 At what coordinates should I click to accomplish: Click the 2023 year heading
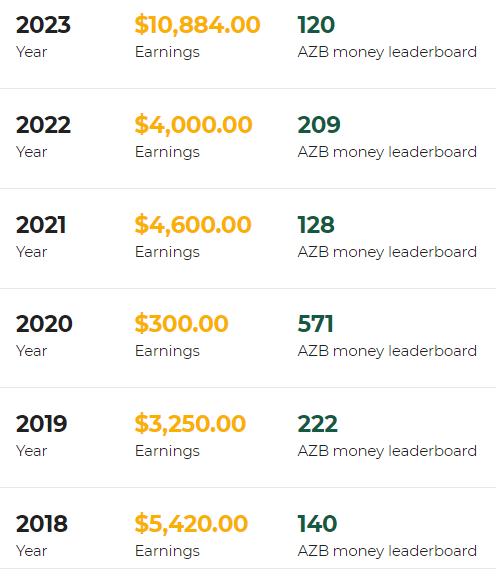43,25
